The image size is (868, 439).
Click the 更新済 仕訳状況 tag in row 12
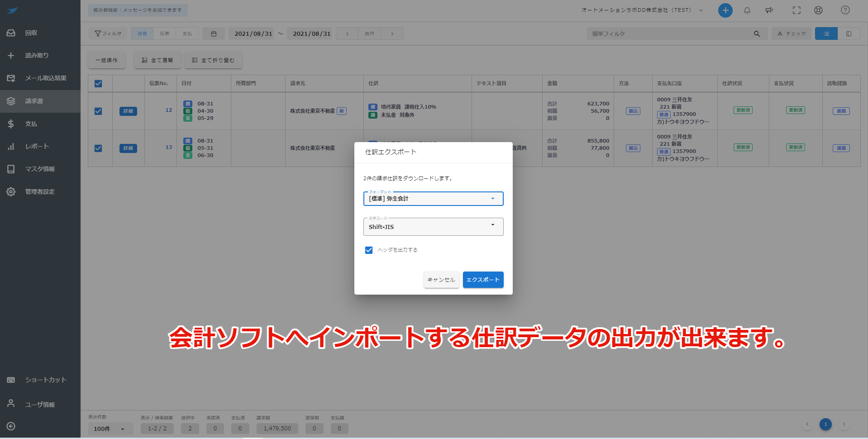coord(743,110)
